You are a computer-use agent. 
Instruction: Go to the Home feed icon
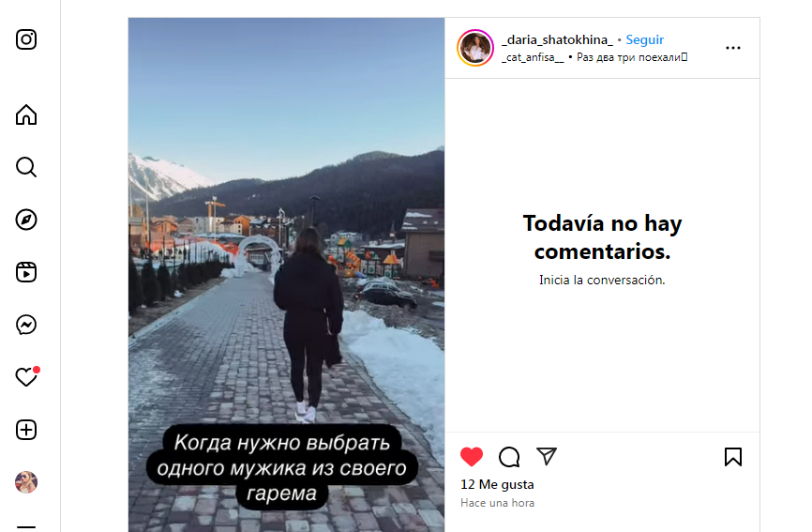pyautogui.click(x=26, y=114)
